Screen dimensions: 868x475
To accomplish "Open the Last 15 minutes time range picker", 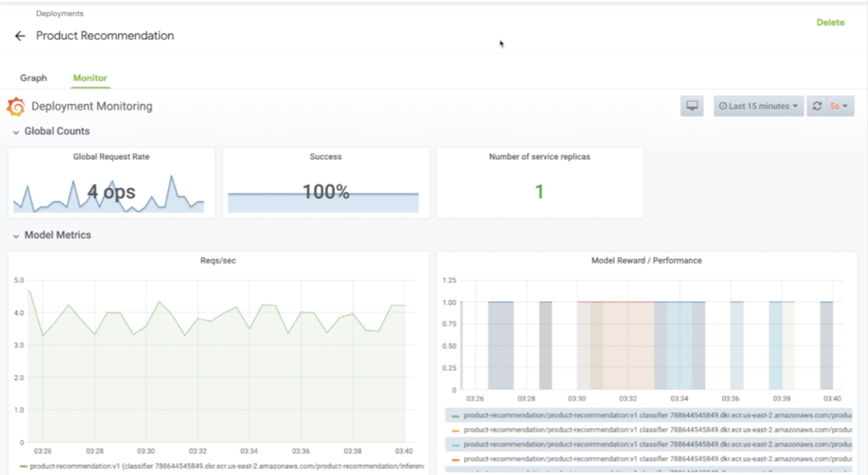I will (x=758, y=106).
